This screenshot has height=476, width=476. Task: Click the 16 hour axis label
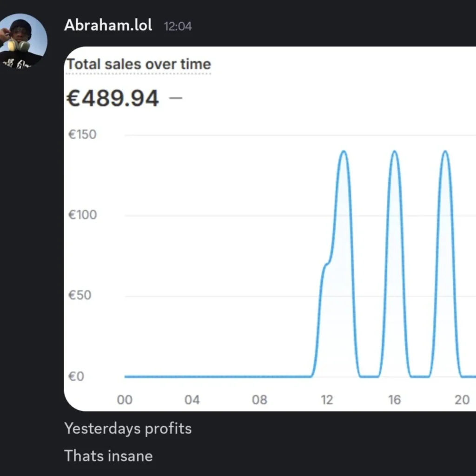tap(394, 400)
